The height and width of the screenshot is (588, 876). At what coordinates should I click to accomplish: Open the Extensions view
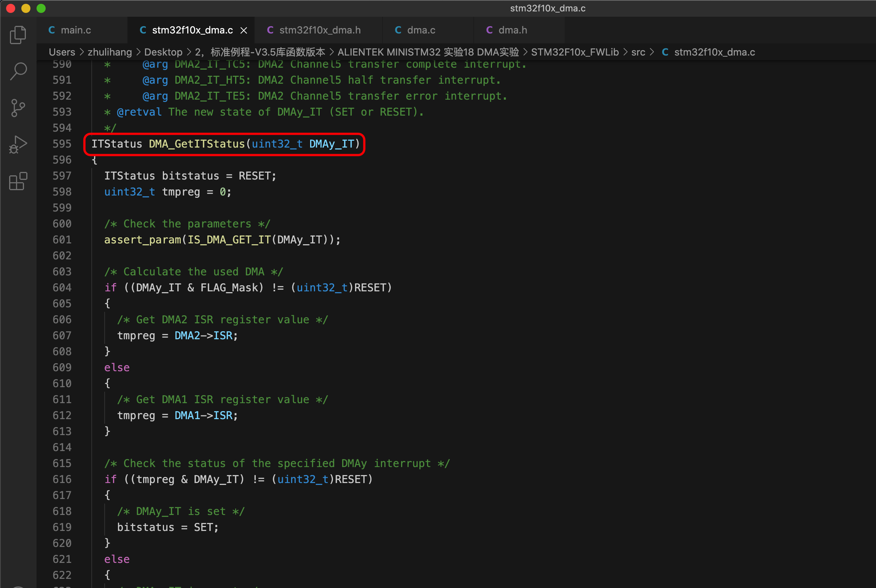[18, 181]
